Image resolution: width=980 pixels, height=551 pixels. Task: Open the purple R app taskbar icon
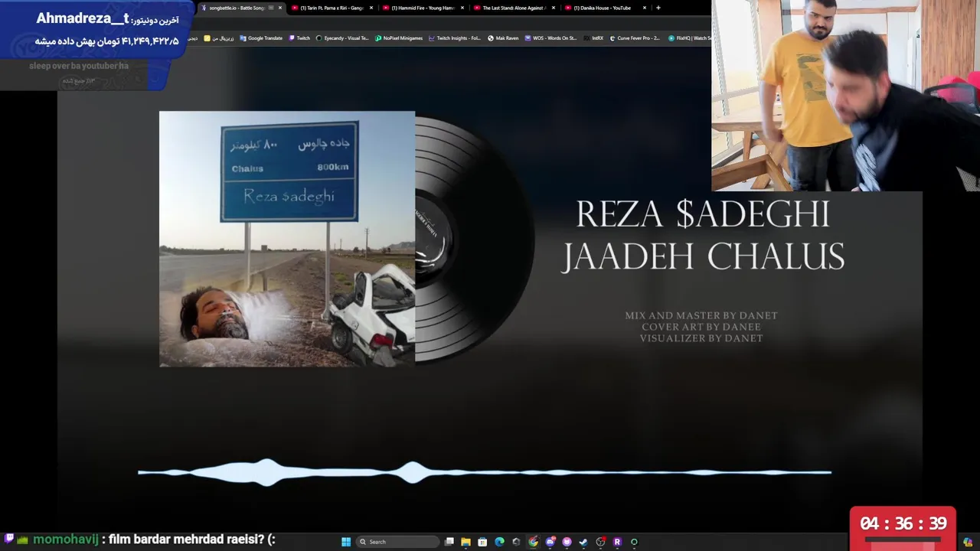click(x=617, y=542)
